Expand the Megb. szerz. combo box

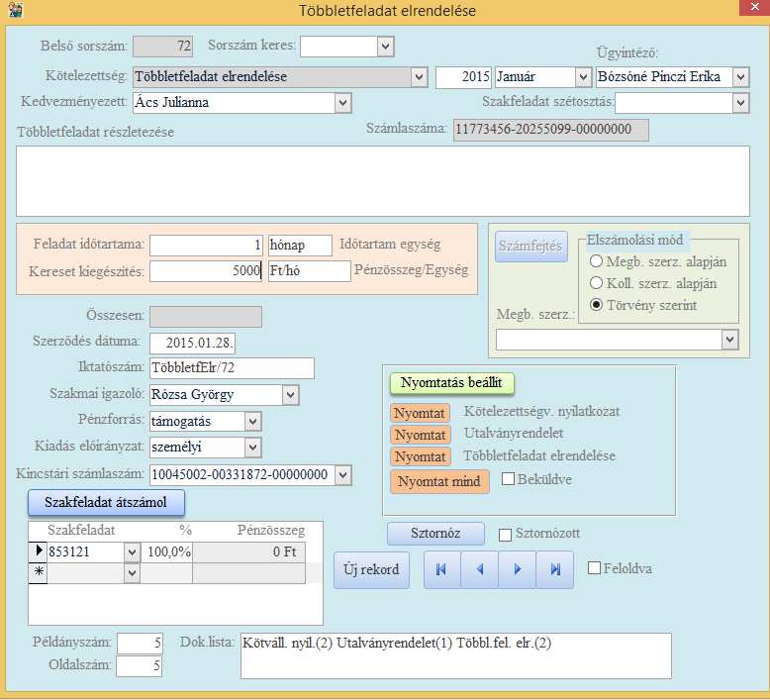pos(729,340)
